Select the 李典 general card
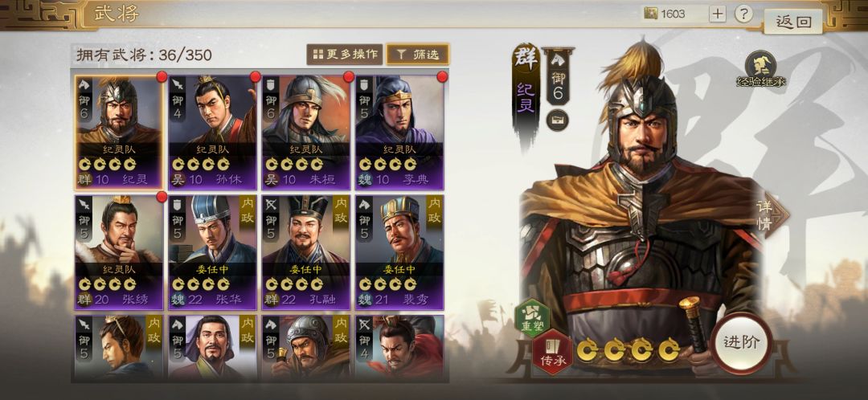Image resolution: width=868 pixels, height=400 pixels. tap(399, 133)
